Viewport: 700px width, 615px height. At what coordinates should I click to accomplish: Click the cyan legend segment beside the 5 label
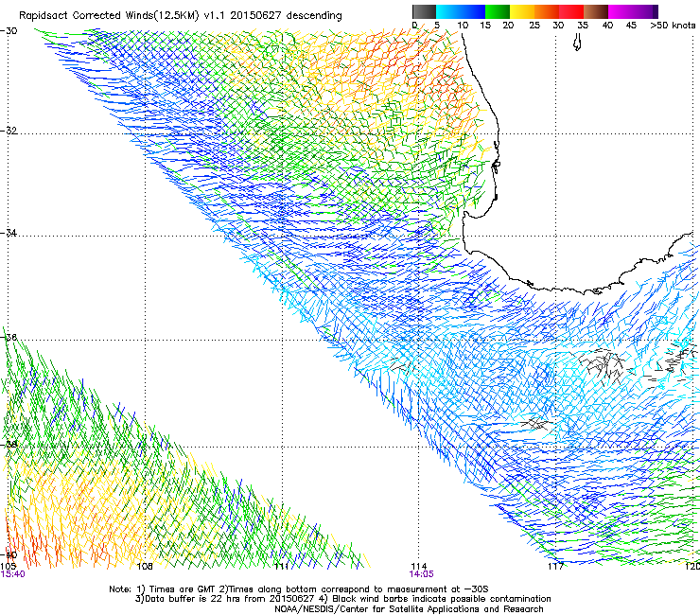click(x=447, y=11)
